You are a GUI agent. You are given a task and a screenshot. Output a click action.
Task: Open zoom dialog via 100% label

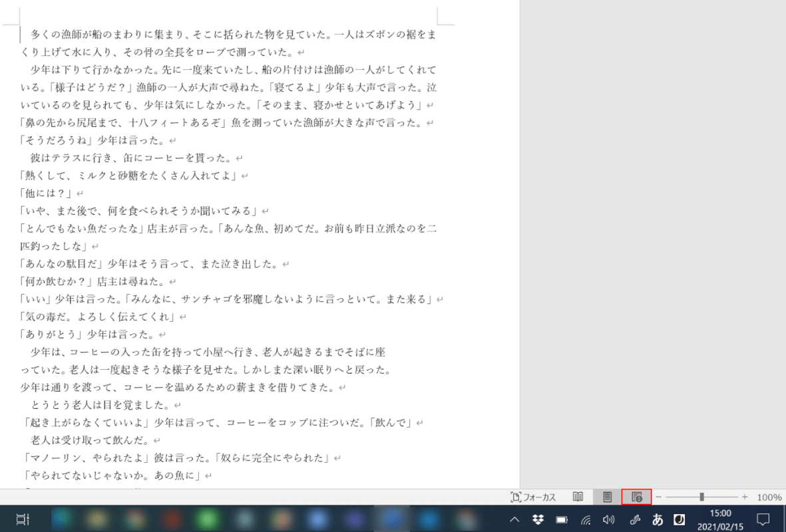pyautogui.click(x=769, y=497)
